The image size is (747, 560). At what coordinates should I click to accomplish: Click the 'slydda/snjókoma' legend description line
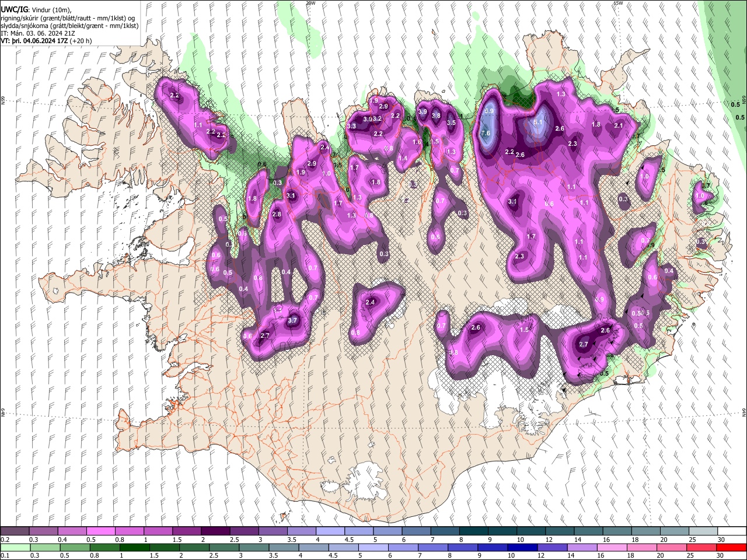tap(69, 26)
